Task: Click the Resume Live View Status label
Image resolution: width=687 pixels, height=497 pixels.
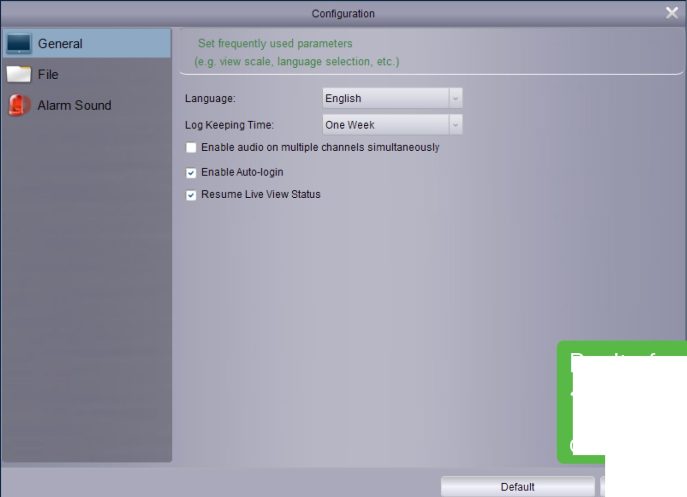Action: pyautogui.click(x=260, y=195)
